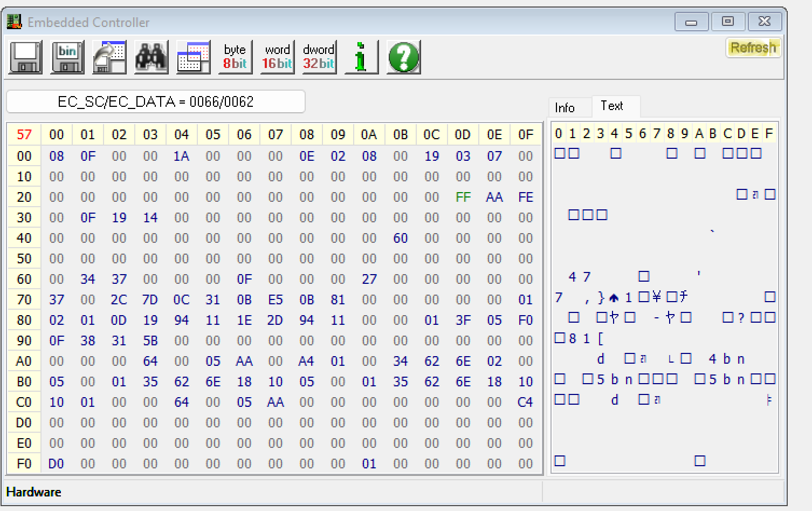Select row header F0
The width and height of the screenshot is (812, 511).
pos(24,464)
